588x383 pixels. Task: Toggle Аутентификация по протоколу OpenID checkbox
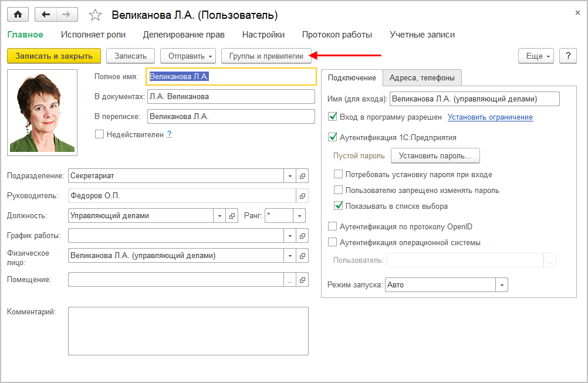(x=333, y=226)
